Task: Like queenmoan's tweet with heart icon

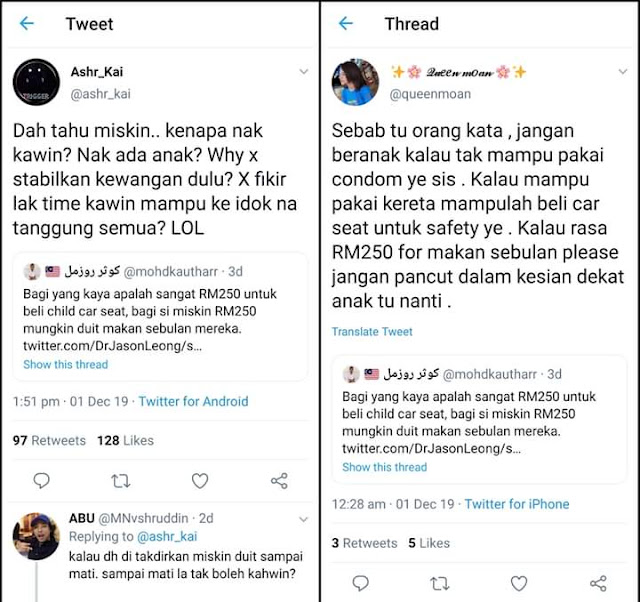Action: 519,584
